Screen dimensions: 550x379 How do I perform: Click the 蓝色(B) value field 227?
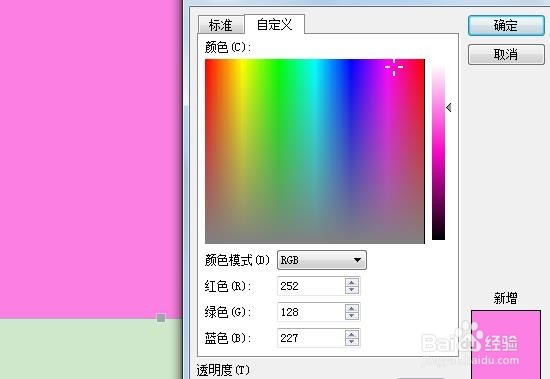point(311,338)
